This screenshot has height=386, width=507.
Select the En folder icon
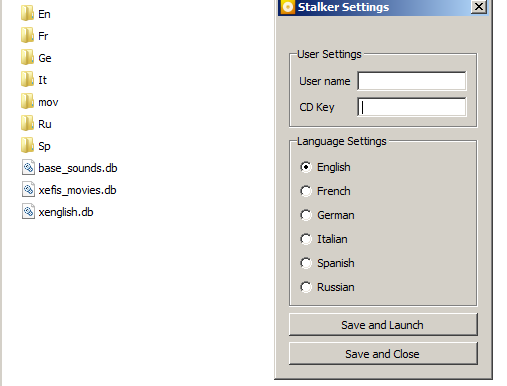(x=27, y=14)
